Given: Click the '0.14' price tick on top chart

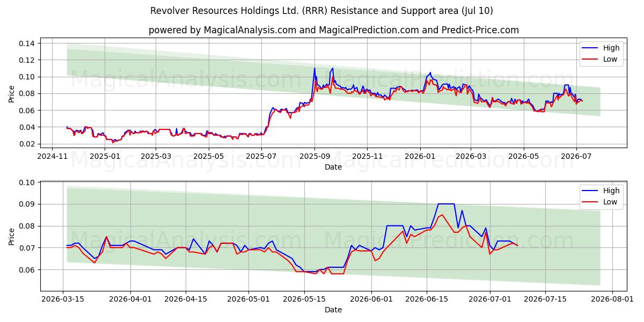Looking at the screenshot, I should coord(28,43).
